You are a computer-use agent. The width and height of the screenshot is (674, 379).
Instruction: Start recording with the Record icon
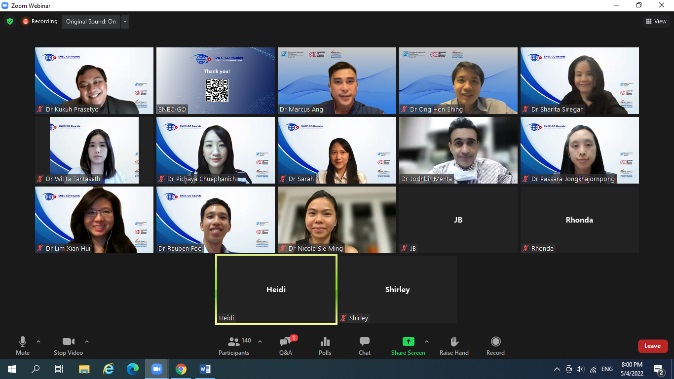pos(496,345)
